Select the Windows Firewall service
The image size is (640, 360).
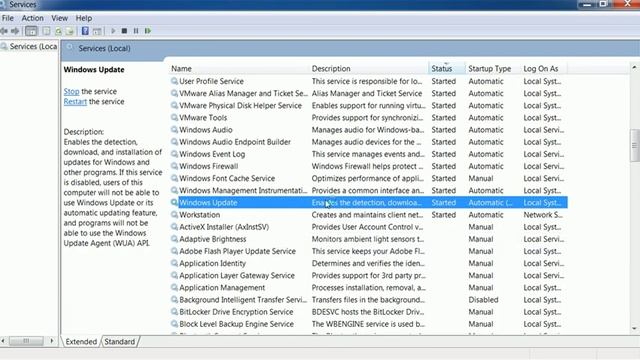tap(369, 166)
